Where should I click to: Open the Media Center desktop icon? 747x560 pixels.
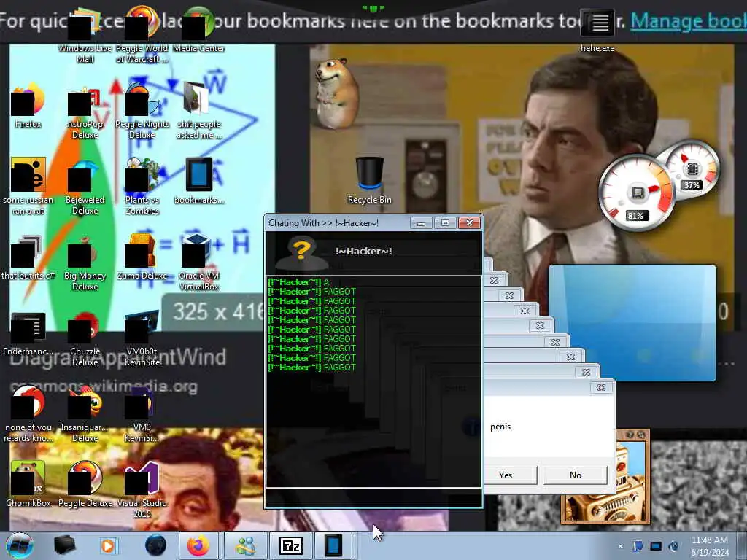(198, 29)
